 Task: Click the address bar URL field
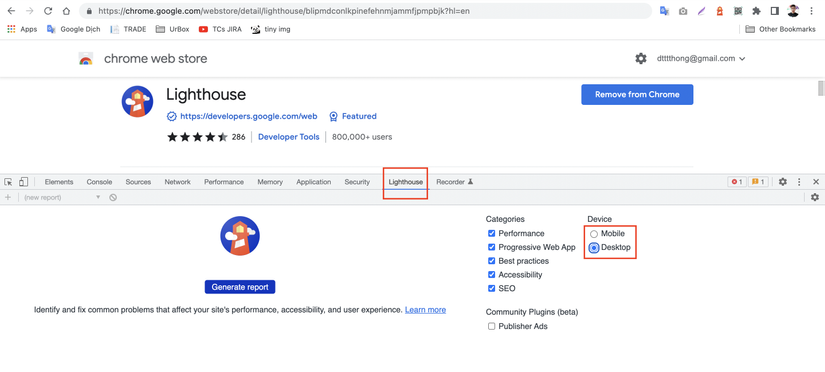[x=365, y=11]
